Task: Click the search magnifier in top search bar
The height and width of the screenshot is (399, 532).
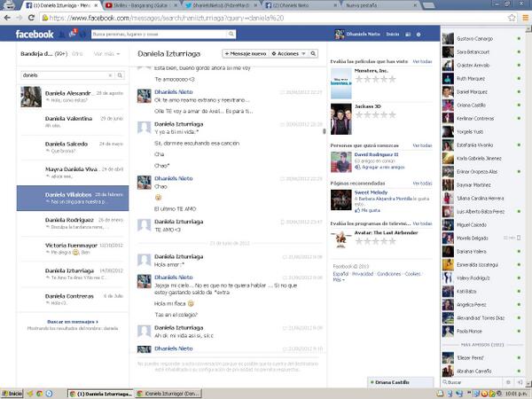Action: click(231, 34)
